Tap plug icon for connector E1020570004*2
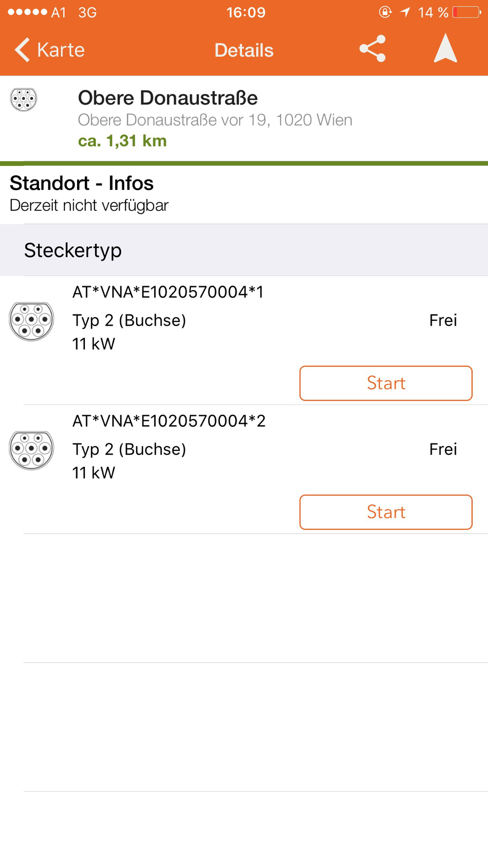The width and height of the screenshot is (488, 868). 31,450
